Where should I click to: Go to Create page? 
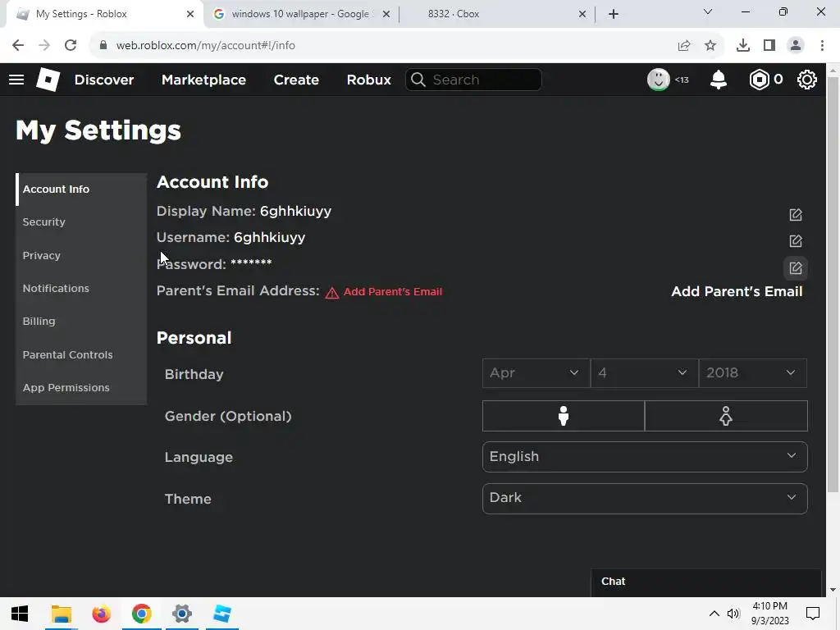(x=296, y=80)
